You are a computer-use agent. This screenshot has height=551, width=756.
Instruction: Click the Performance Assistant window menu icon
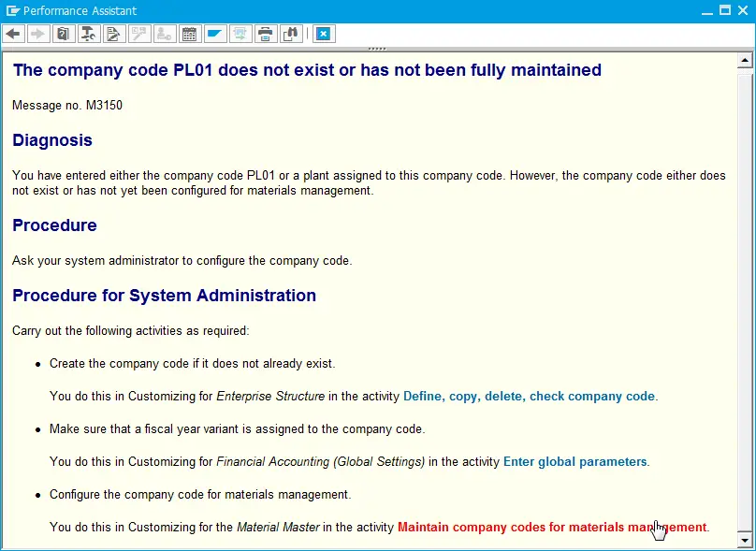(12, 10)
